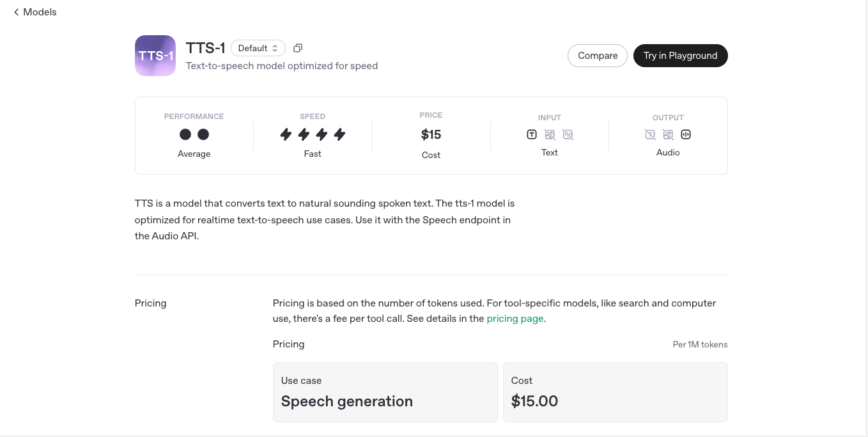Screen dimensions: 868x437
Task: Click the disabled image input icon
Action: [550, 134]
